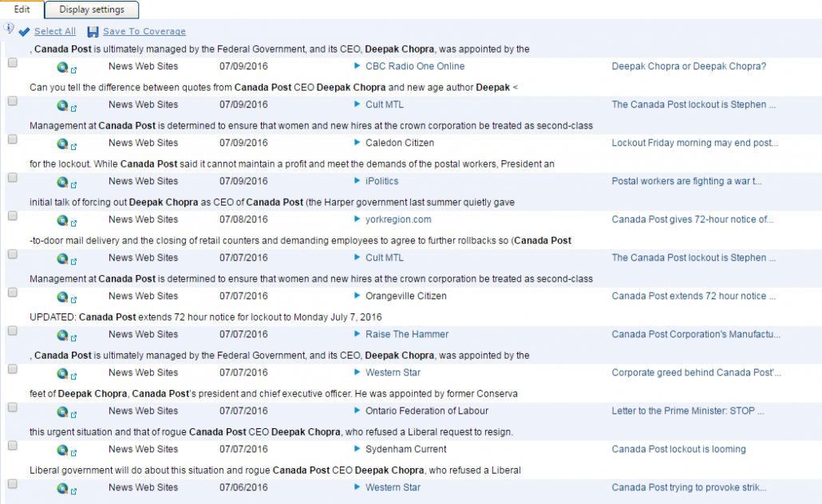The height and width of the screenshot is (504, 822).
Task: Click the 07/08/2016 date in yorkregion.com row
Action: (x=243, y=219)
